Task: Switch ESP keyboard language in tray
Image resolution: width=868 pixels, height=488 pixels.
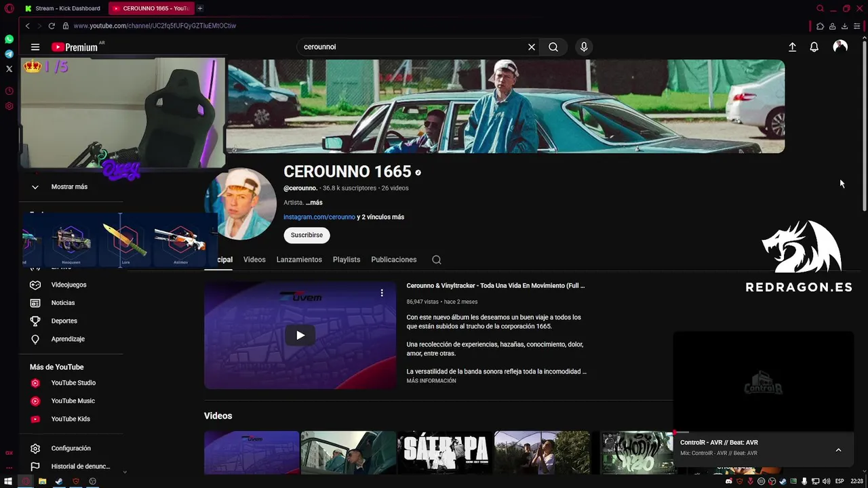Action: pyautogui.click(x=840, y=481)
